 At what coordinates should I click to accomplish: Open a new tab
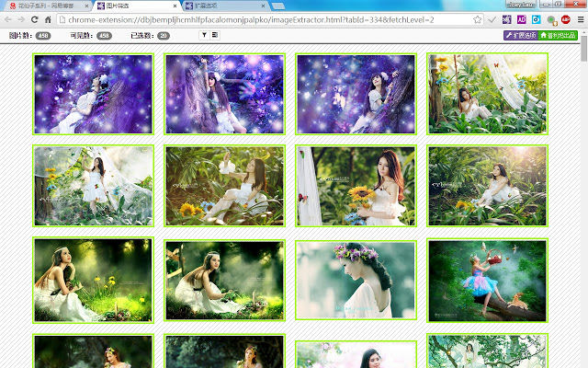pos(277,6)
